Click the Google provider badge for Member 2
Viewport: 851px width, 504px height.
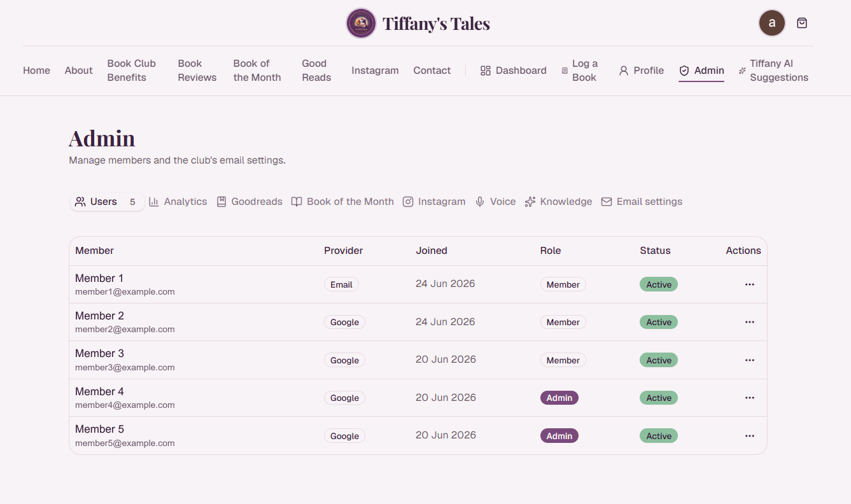pos(344,322)
